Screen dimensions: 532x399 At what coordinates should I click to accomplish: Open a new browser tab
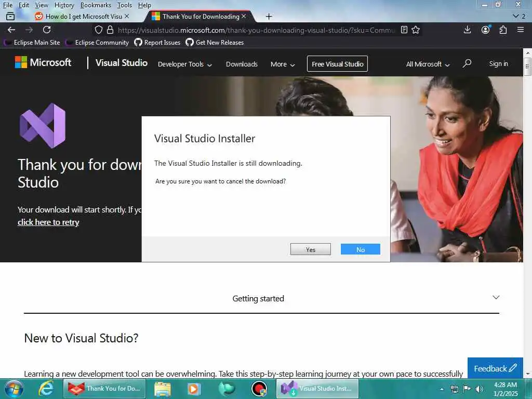click(x=269, y=16)
